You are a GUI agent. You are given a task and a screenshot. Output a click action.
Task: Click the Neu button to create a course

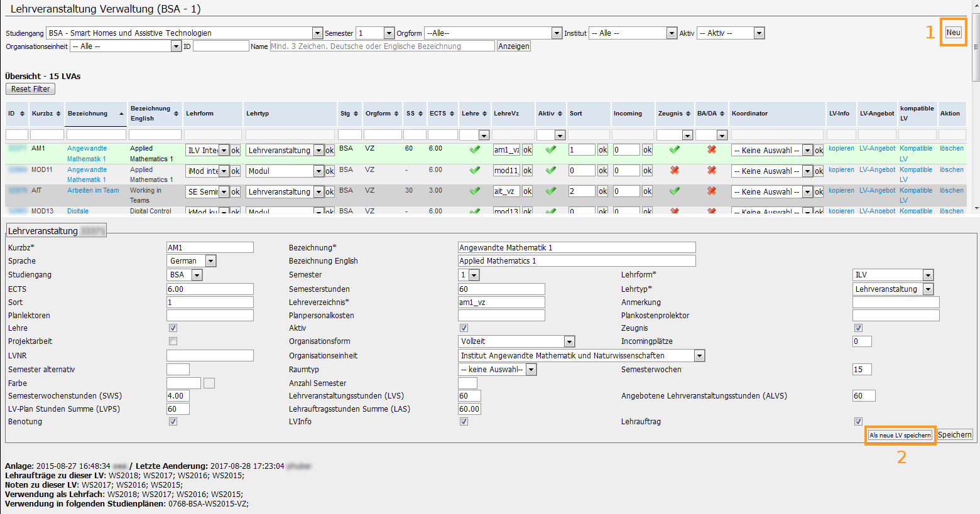953,33
